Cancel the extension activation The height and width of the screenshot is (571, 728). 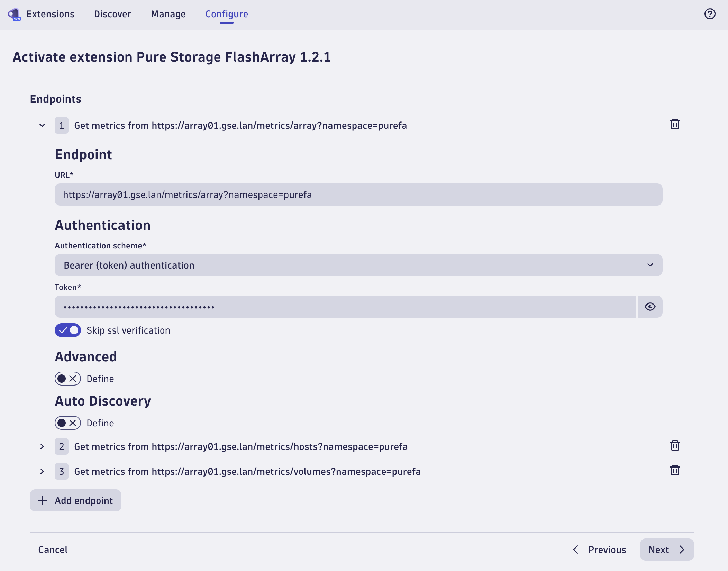point(52,550)
